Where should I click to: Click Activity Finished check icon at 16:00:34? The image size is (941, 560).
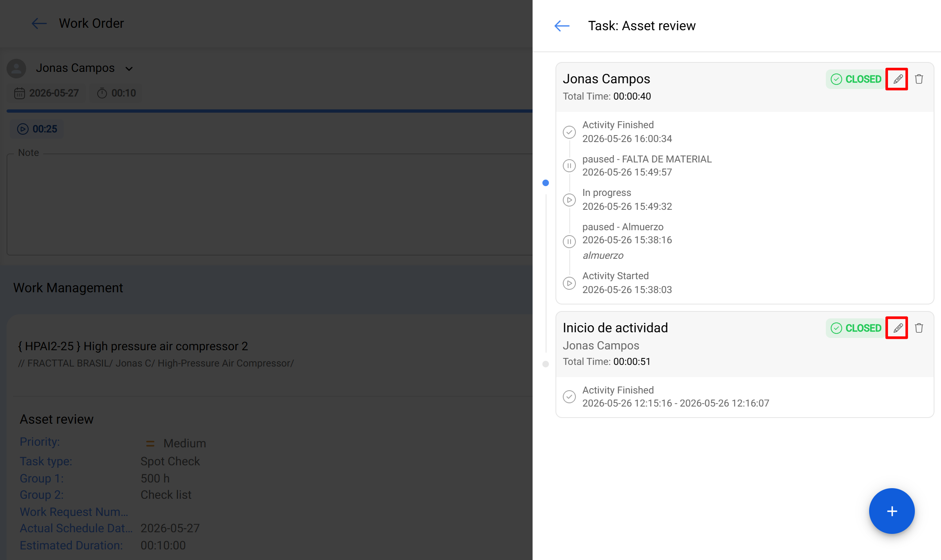point(569,132)
